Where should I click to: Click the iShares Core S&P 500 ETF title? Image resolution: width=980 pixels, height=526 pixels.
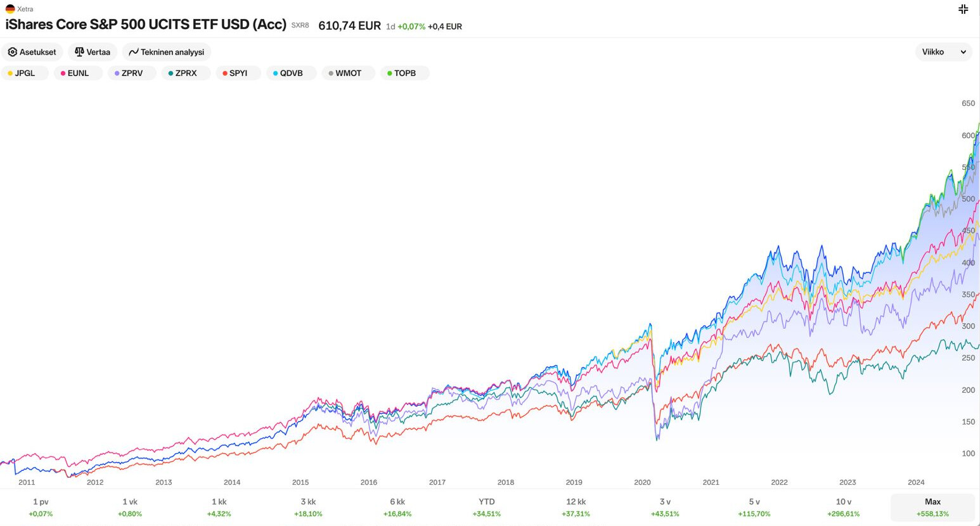click(x=146, y=25)
